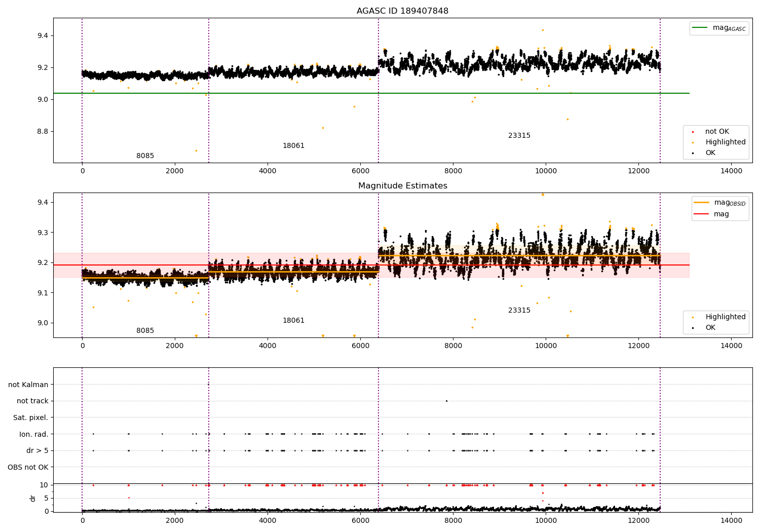
Task: Click x-tick '14000' under the bottom panel
Action: pos(731,521)
